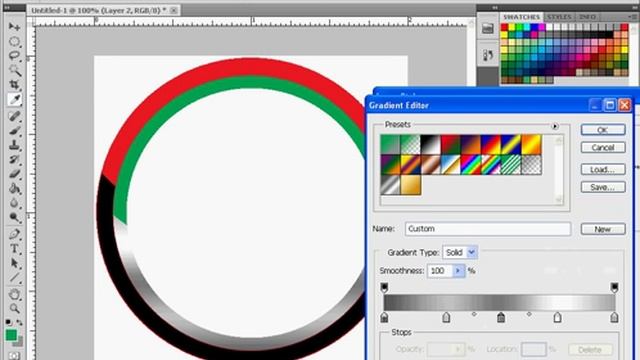The width and height of the screenshot is (640, 360).
Task: Select the Healing Brush tool
Action: pos(14,116)
